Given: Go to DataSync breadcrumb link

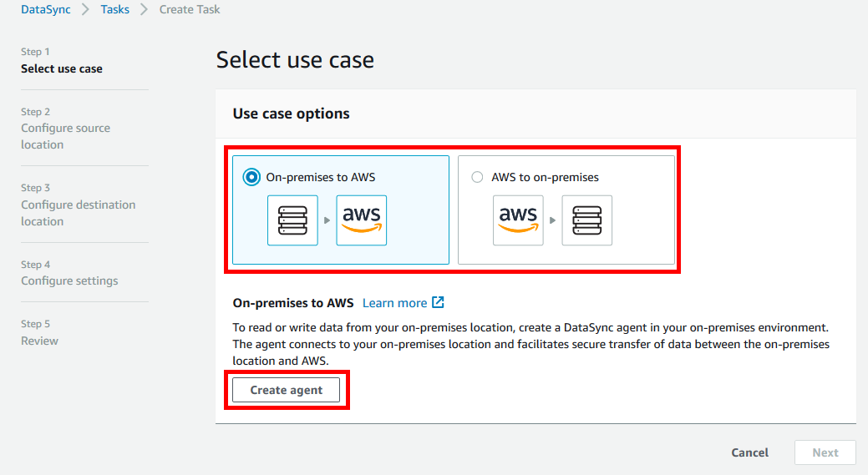Looking at the screenshot, I should tap(46, 10).
